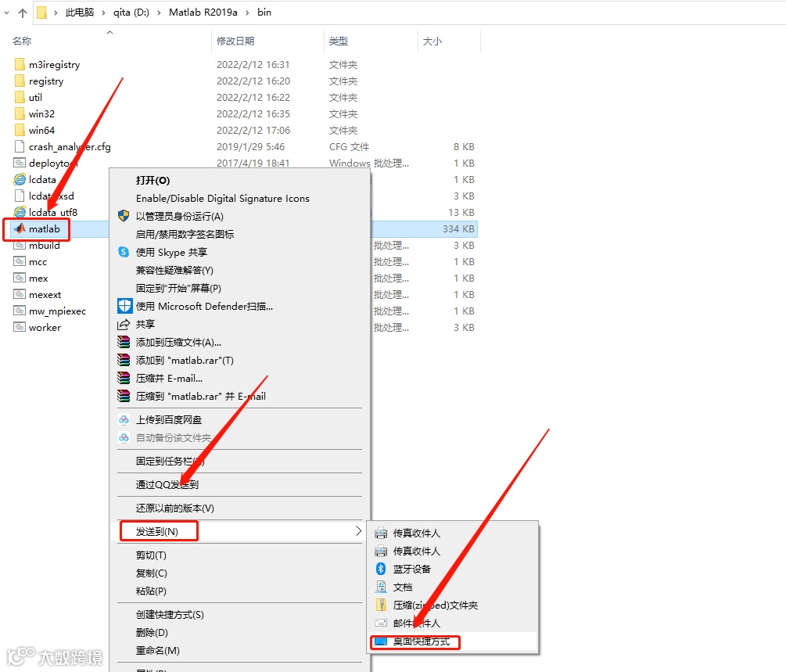Sort by the 类型 column header
786x672 pixels.
[339, 41]
